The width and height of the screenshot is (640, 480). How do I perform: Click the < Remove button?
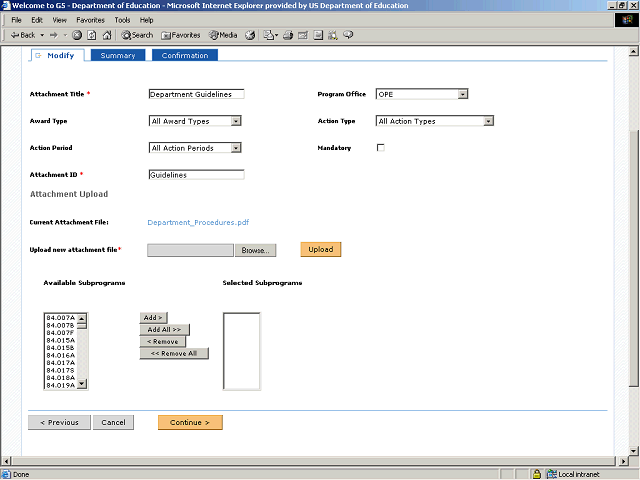coord(162,342)
